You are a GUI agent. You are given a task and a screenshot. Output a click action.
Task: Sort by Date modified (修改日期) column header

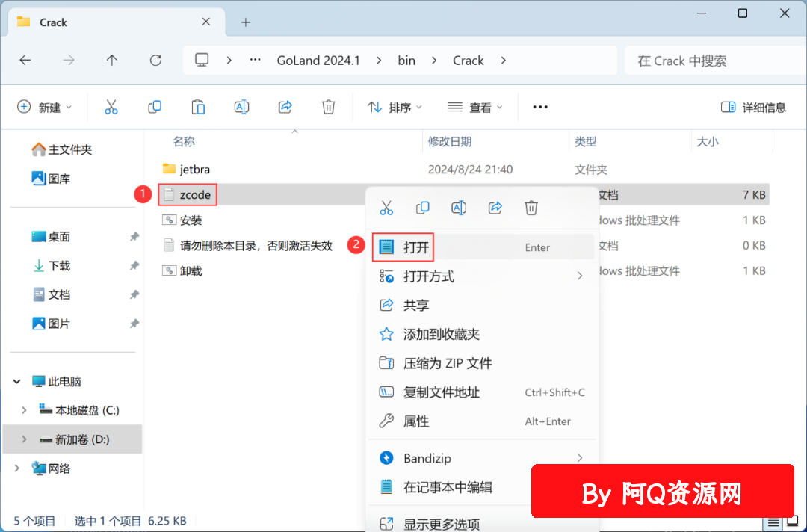click(x=450, y=141)
